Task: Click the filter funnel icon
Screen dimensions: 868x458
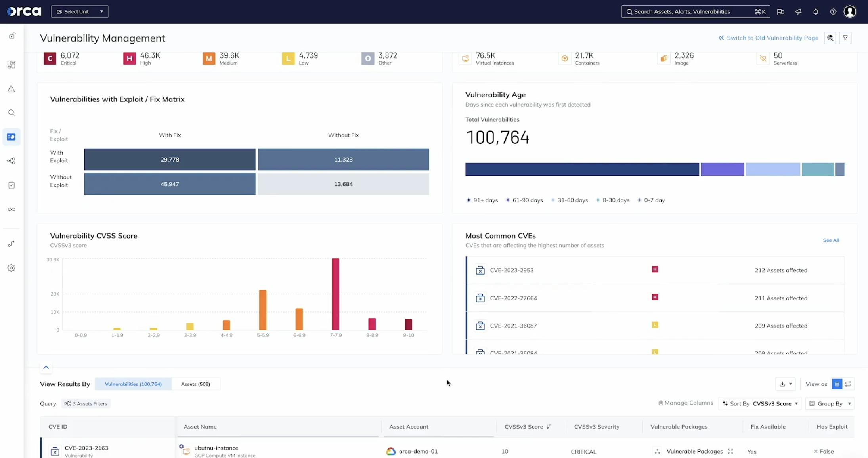Action: 845,38
